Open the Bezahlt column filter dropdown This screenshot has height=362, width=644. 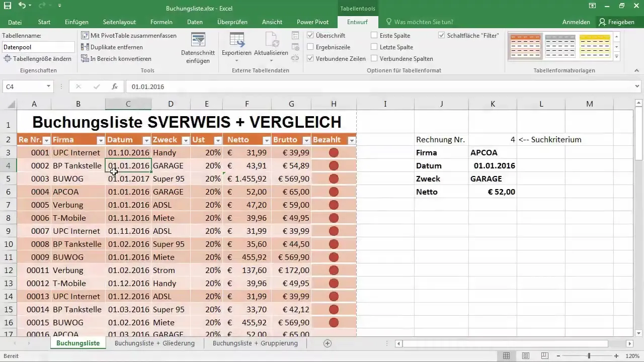point(352,141)
